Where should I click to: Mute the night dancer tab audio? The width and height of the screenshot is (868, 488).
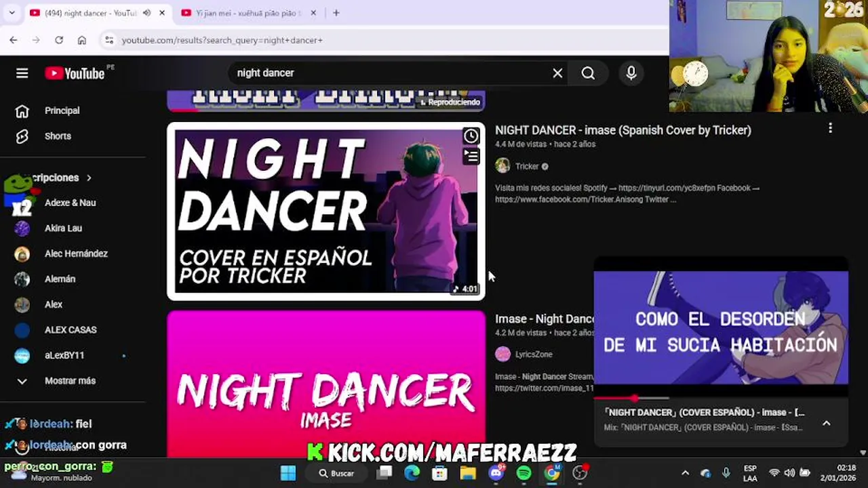point(146,13)
